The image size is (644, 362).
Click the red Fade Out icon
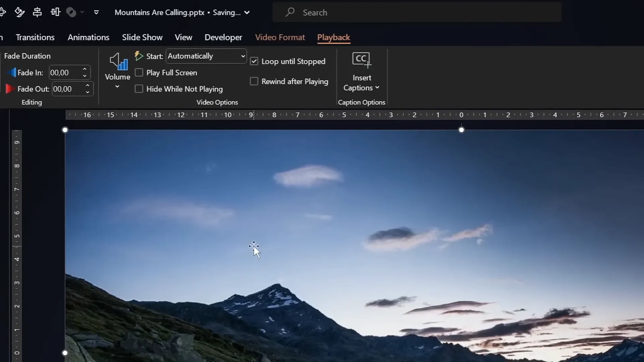pyautogui.click(x=10, y=89)
